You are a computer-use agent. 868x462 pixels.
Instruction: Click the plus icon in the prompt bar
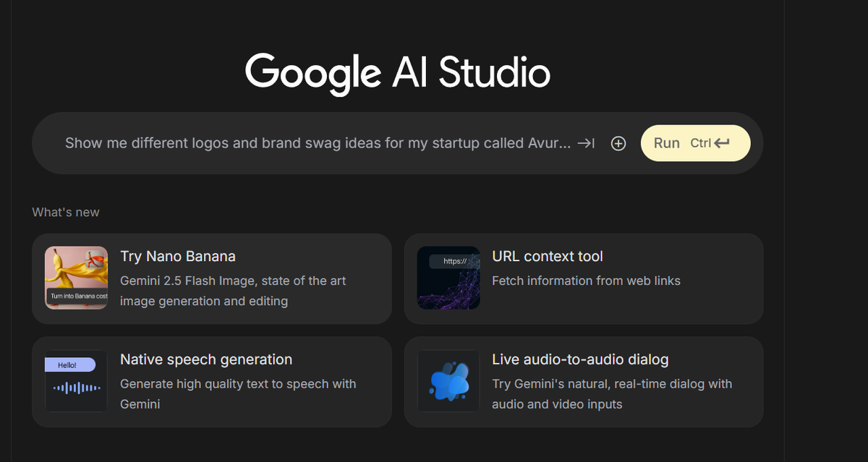(x=618, y=143)
